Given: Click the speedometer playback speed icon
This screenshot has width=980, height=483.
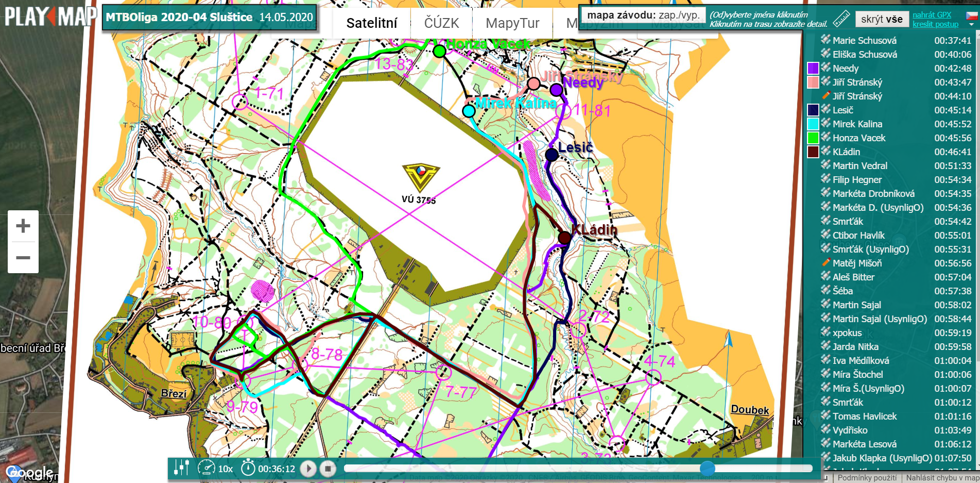Looking at the screenshot, I should coord(207,468).
